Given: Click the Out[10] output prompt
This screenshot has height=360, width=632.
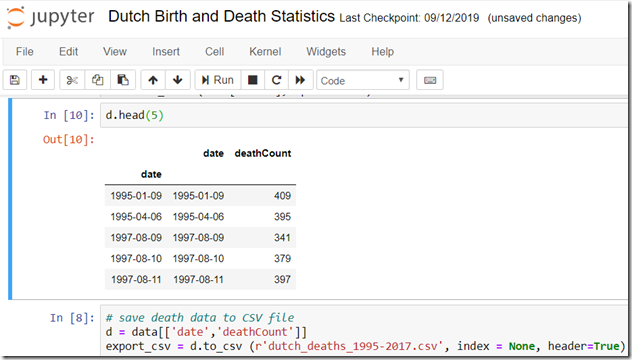Looking at the screenshot, I should coord(69,139).
